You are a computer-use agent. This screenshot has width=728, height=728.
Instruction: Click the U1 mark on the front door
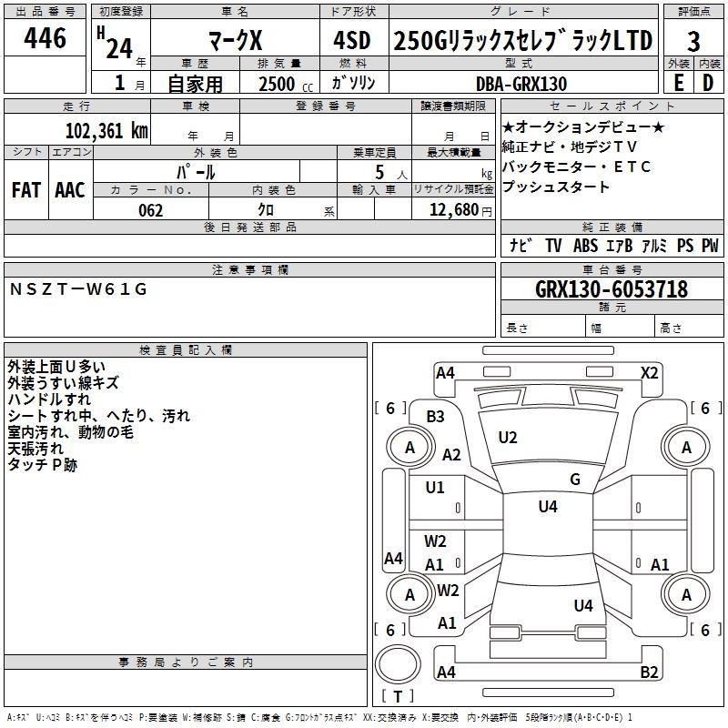(435, 488)
